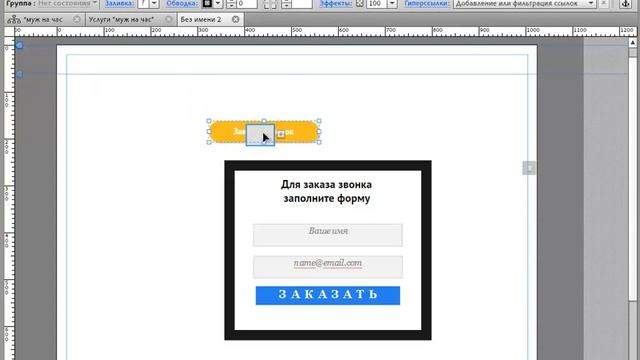Image resolution: width=640 pixels, height=360 pixels.
Task: Click the remove hyperlink X button
Action: 604,4
